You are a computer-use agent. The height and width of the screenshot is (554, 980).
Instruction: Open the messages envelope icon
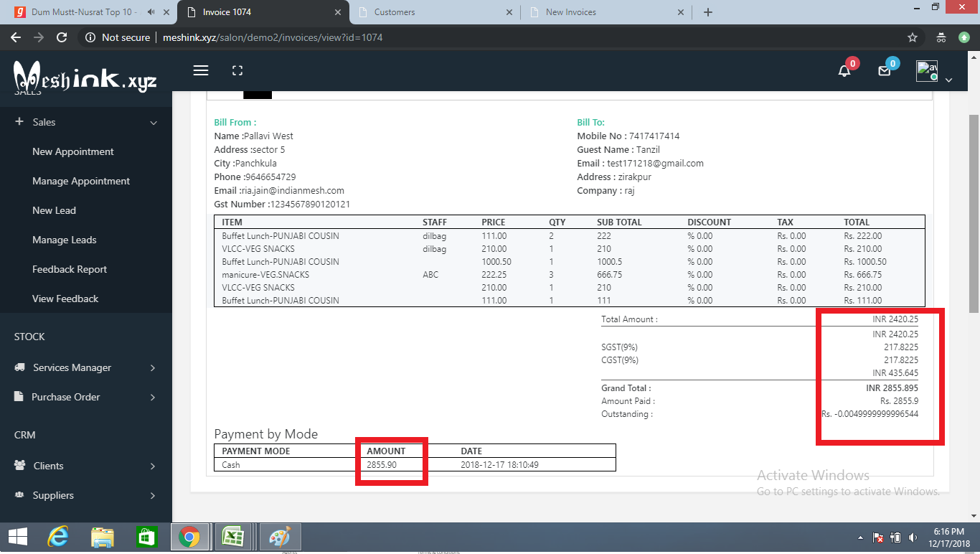pyautogui.click(x=885, y=70)
